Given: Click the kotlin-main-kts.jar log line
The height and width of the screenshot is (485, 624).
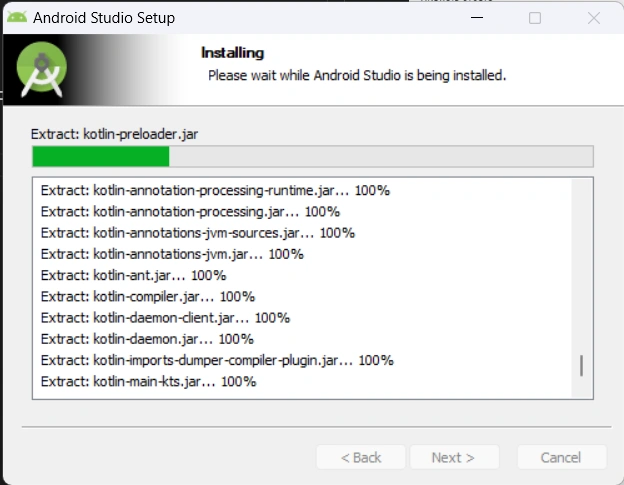Looking at the screenshot, I should coord(148,381).
